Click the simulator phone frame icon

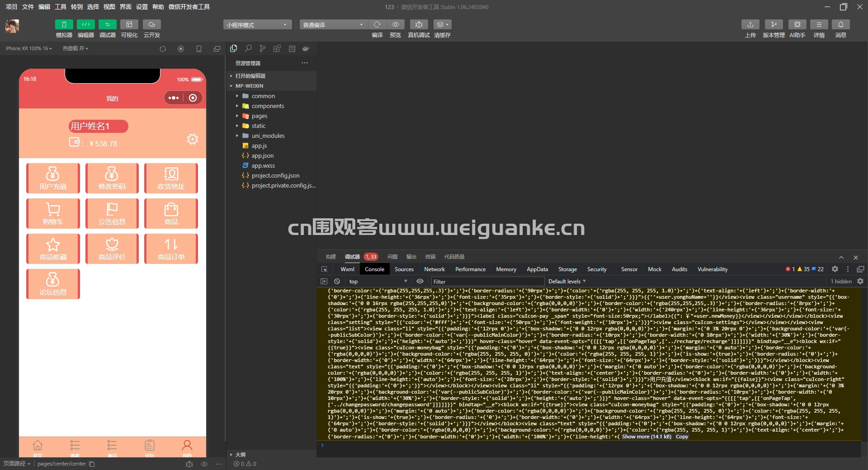pos(199,49)
